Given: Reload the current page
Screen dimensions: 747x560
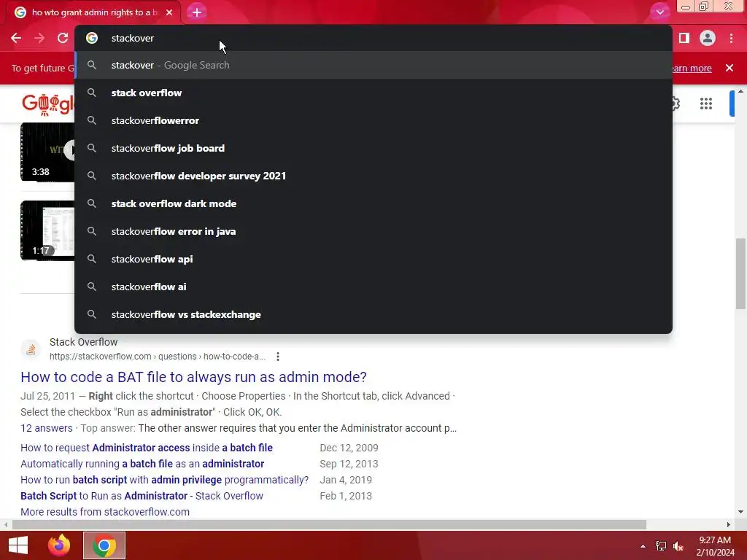Looking at the screenshot, I should point(63,38).
